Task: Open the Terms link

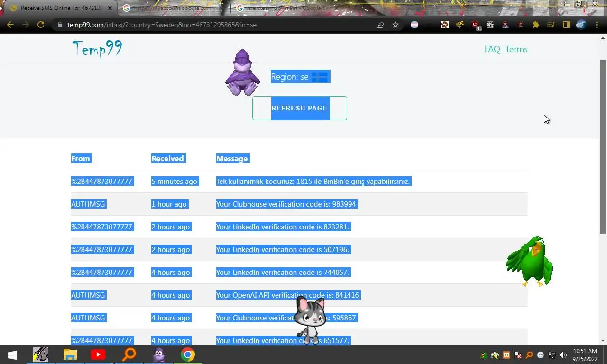Action: point(516,49)
